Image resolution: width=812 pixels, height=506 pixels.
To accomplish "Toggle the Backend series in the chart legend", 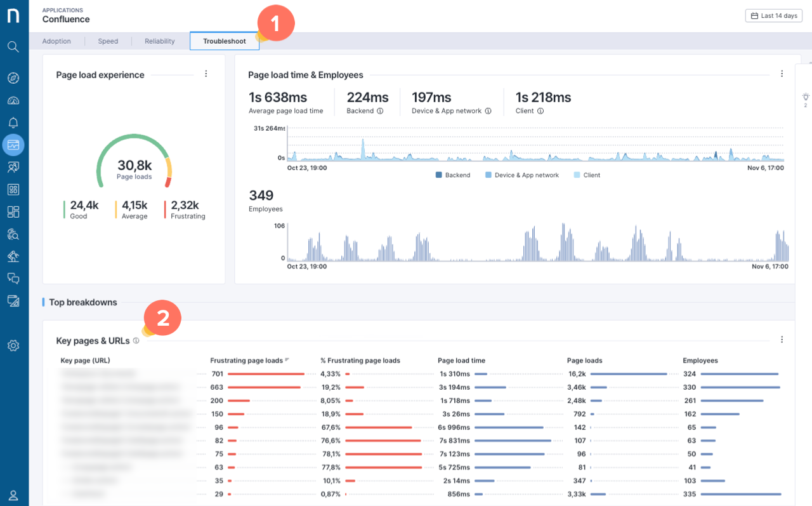I will (x=453, y=175).
